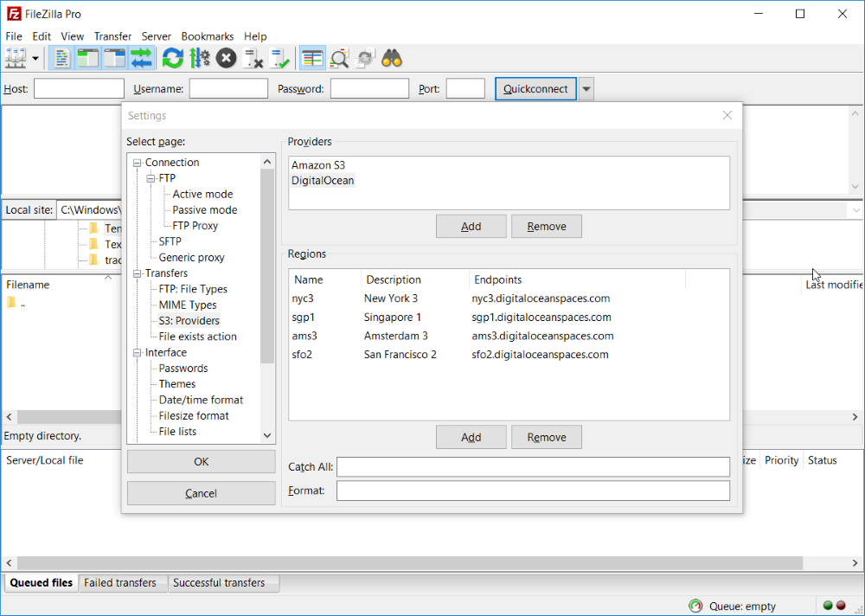Search files with binoculars icon
The image size is (865, 616).
pyautogui.click(x=392, y=58)
